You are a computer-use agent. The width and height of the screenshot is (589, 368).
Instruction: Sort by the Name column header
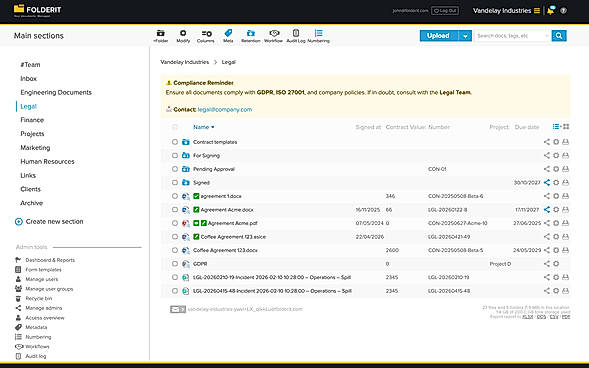[204, 127]
